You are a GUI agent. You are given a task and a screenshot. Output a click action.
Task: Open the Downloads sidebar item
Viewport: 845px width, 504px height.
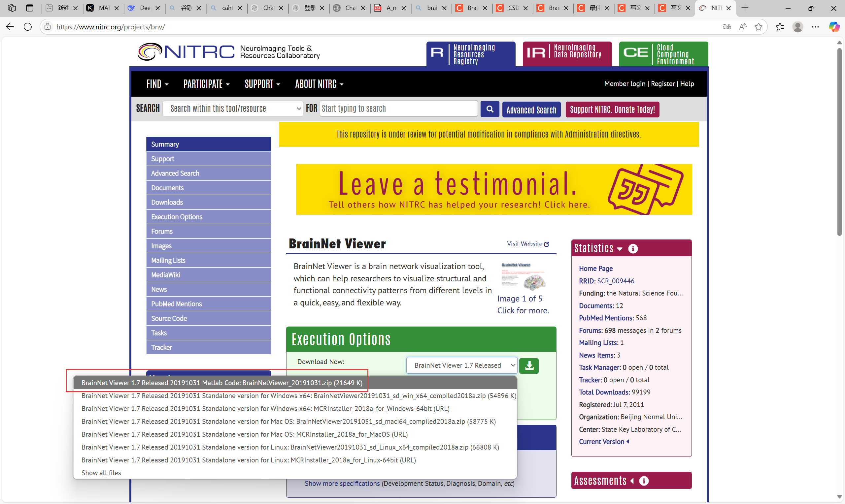[167, 202]
